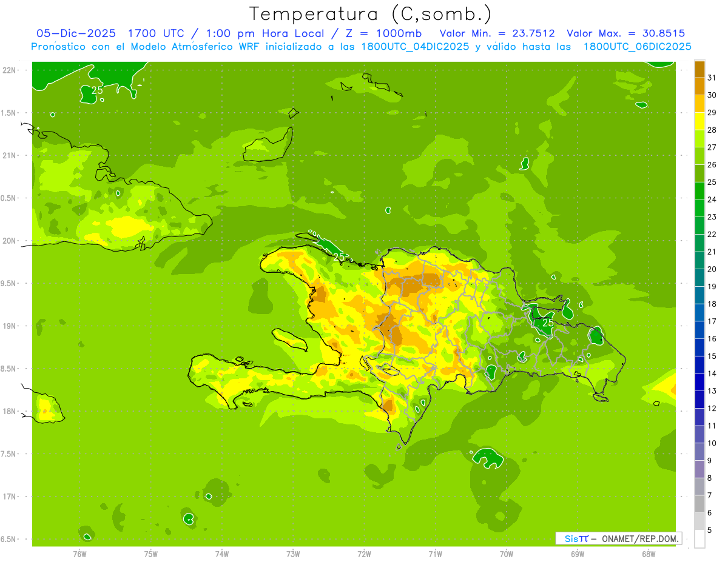Click the color scale swatch between 30 and 31
Image resolution: width=728 pixels, height=562 pixels.
[699, 86]
